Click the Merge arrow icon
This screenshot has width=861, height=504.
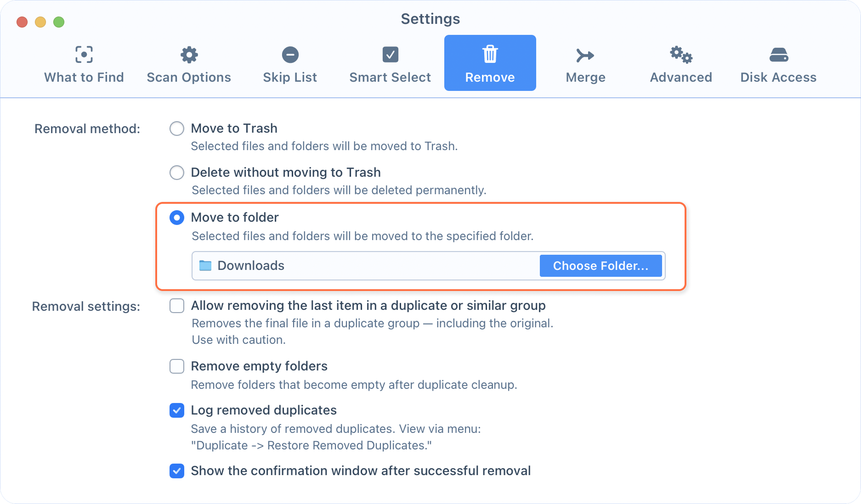click(585, 56)
